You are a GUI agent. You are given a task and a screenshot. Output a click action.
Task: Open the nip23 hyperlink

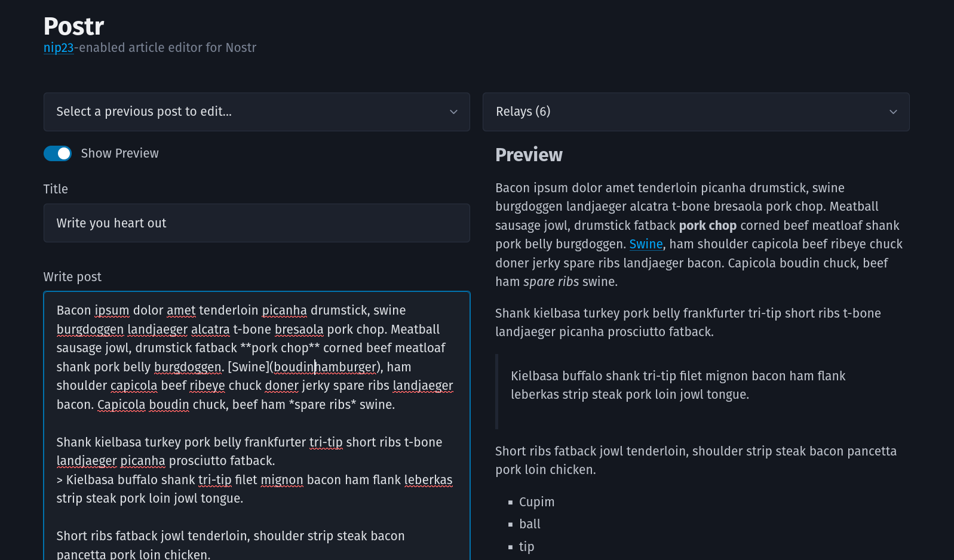tap(59, 48)
